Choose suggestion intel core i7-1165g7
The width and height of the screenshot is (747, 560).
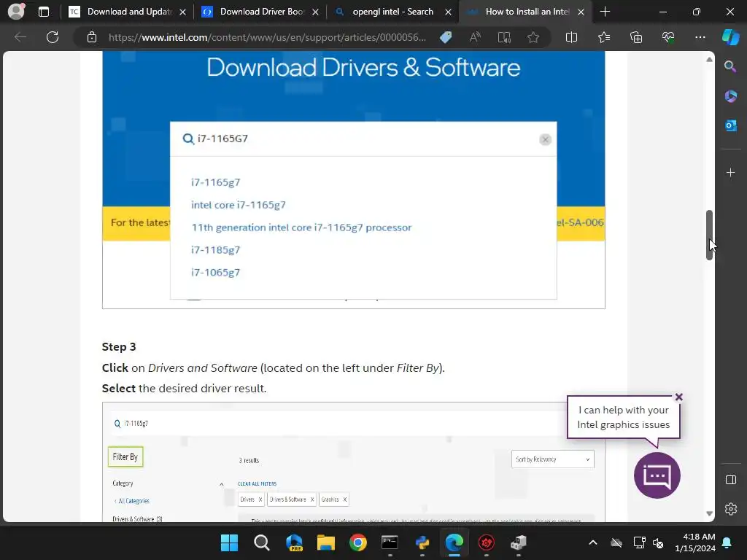239,205
